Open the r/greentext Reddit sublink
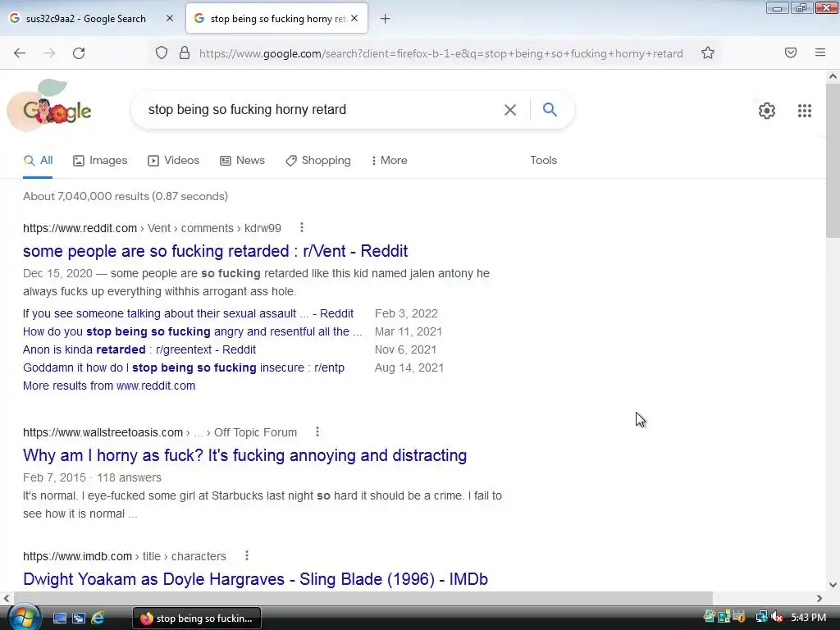The image size is (840, 630). (139, 349)
